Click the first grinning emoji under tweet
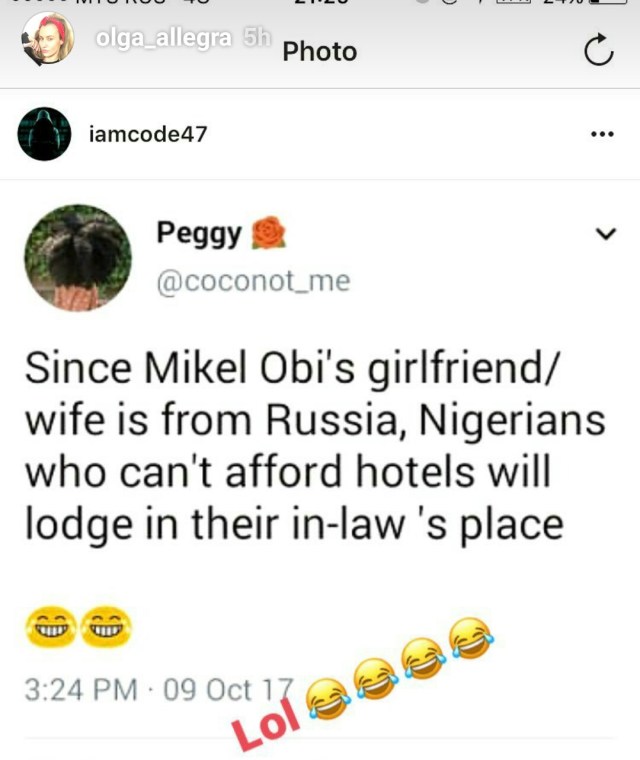The width and height of the screenshot is (640, 760). point(50,627)
